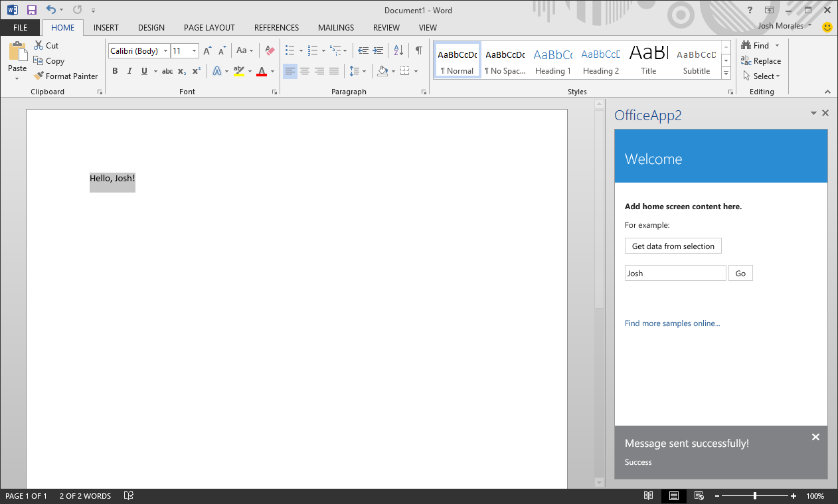
Task: Click inside the Josh text input field
Action: coord(675,272)
